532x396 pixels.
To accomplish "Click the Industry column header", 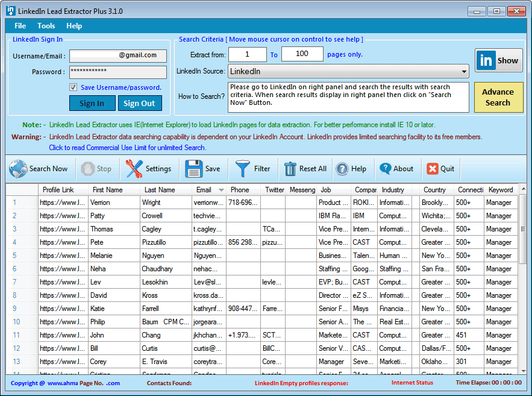I will (x=395, y=190).
